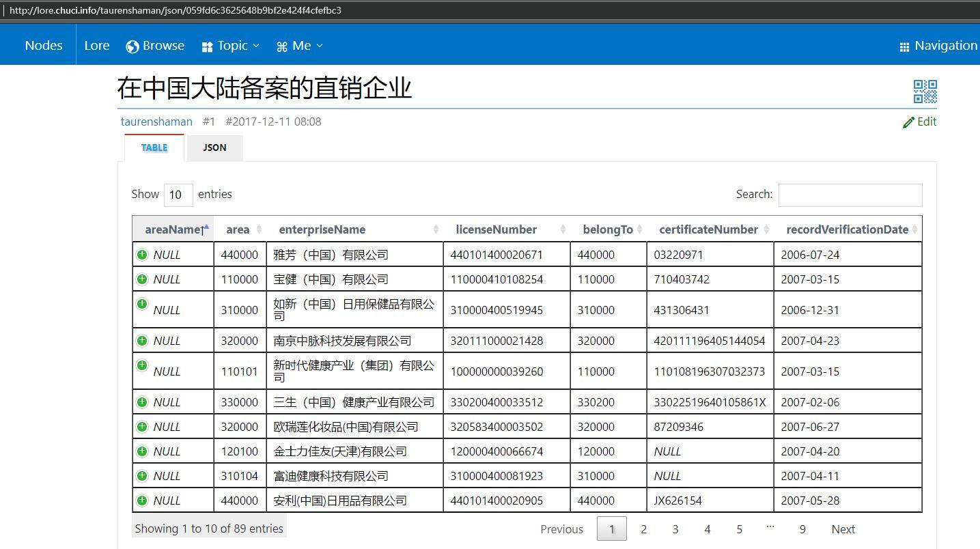The image size is (980, 549).
Task: Expand row for 如新（中国）日用保健品有限公司
Action: coord(142,303)
